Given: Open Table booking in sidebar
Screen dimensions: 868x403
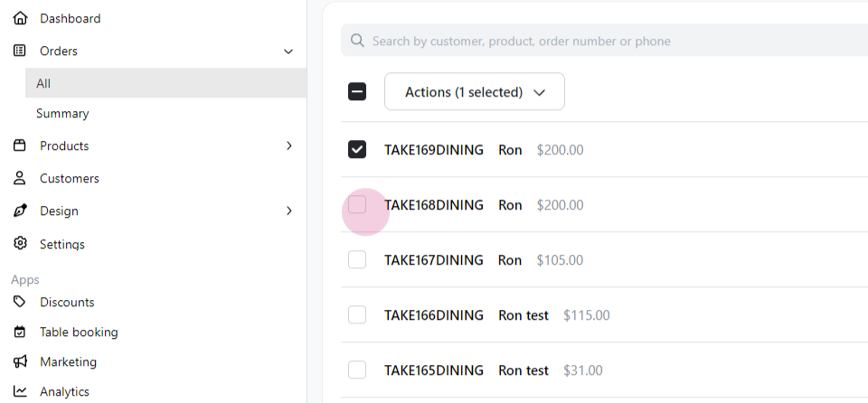Looking at the screenshot, I should click(x=79, y=333).
